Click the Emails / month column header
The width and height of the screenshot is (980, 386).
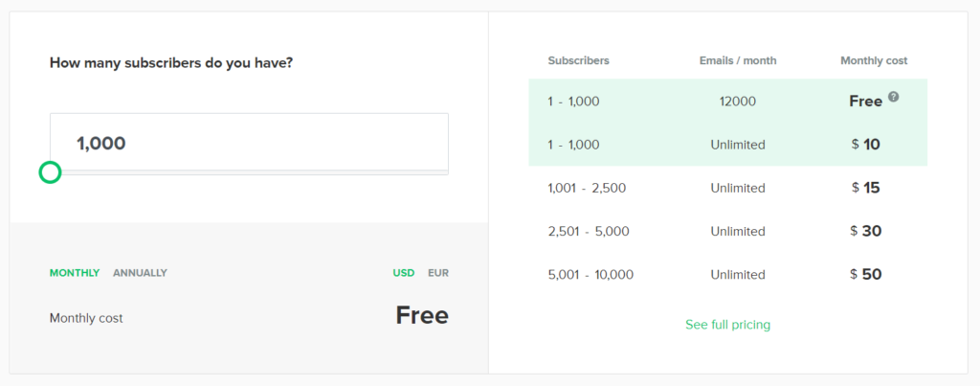(738, 60)
